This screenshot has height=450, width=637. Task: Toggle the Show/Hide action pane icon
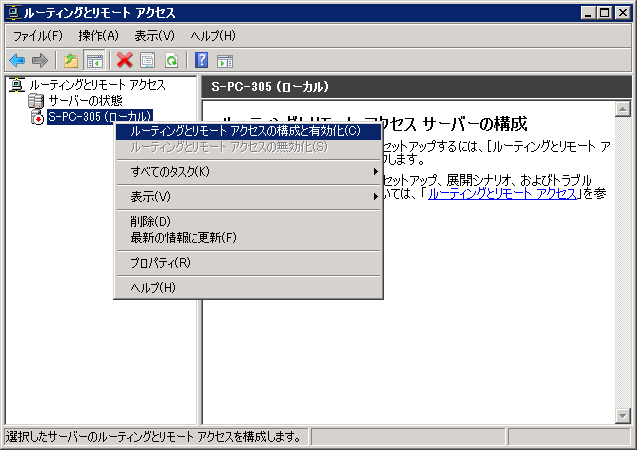coord(225,60)
